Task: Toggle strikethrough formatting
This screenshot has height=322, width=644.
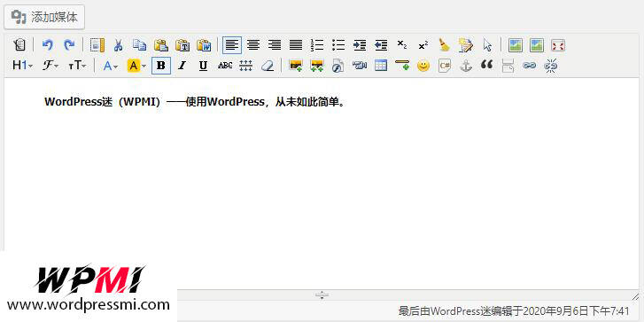Action: 225,66
